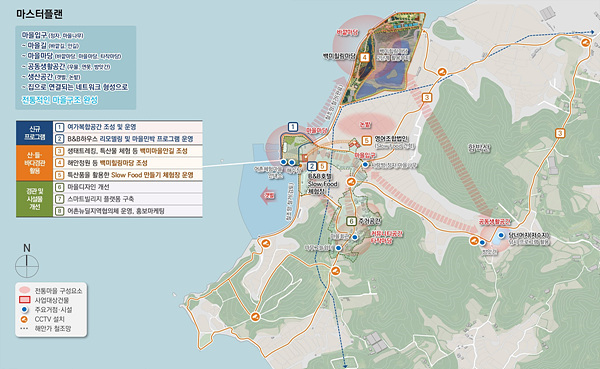The image size is (600, 369).
Task: Click the B&B하우스 리모델링 program row
Action: click(x=128, y=139)
